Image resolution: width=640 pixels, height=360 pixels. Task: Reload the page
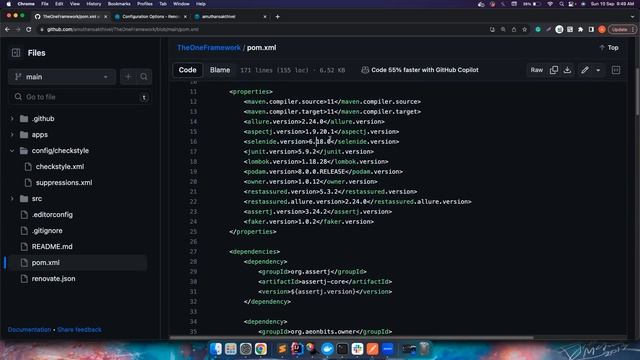(29, 29)
